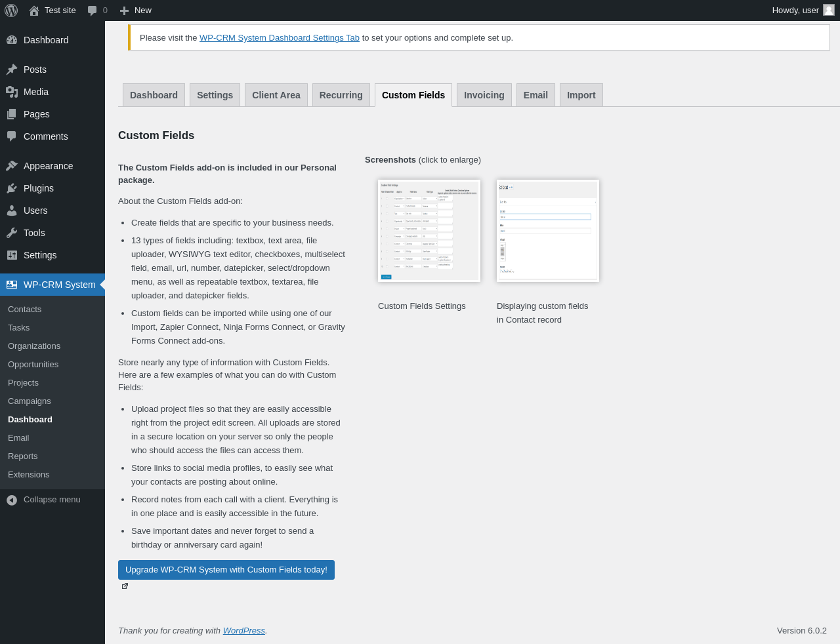Open the Media menu label

[x=36, y=92]
